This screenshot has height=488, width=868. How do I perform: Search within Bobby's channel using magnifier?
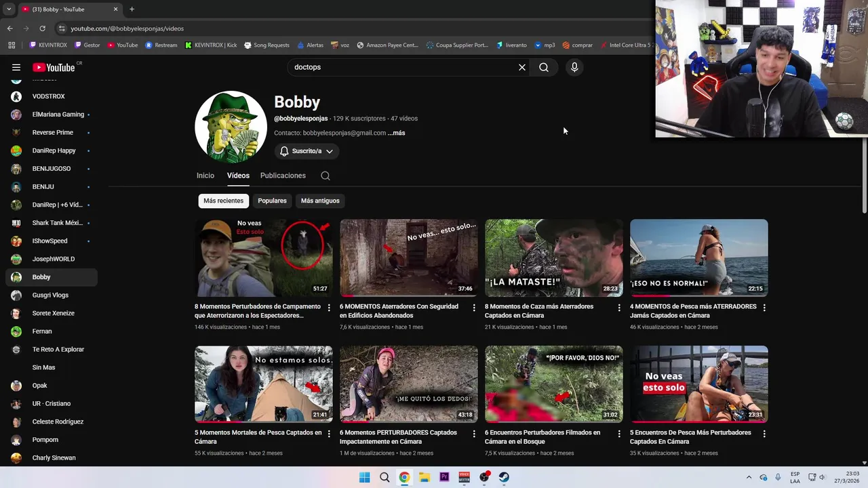point(325,176)
